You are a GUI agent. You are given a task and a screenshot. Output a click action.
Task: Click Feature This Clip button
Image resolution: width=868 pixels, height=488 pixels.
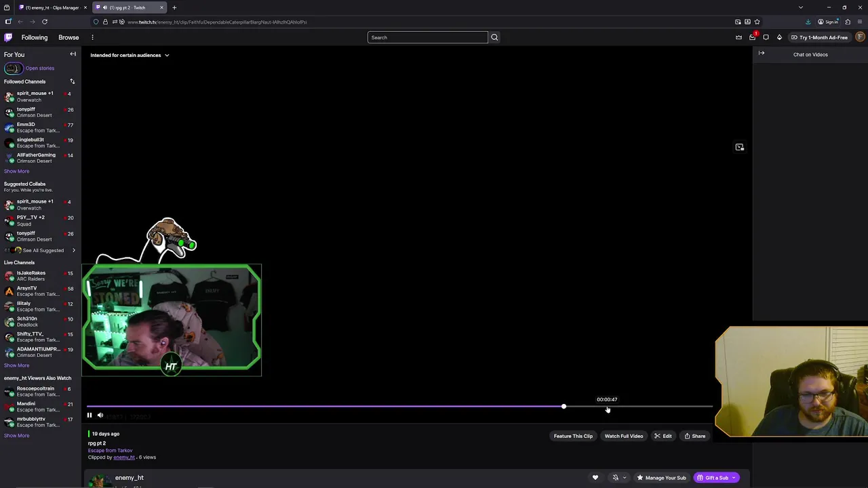pos(573,436)
